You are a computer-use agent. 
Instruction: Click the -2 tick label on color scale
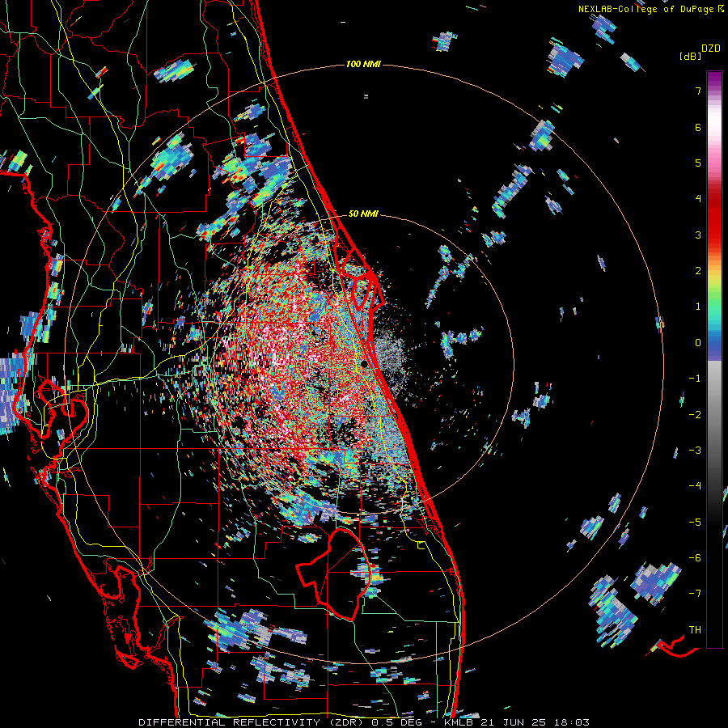tap(695, 415)
